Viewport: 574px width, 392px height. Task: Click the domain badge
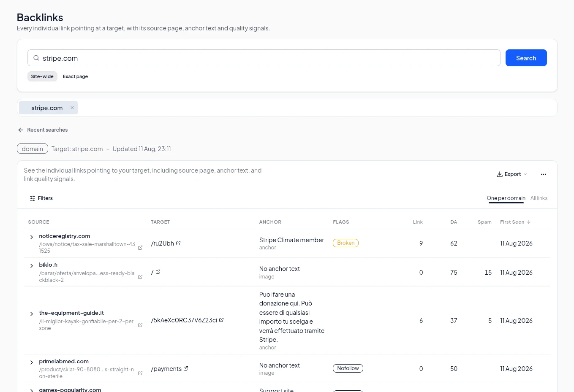33,149
